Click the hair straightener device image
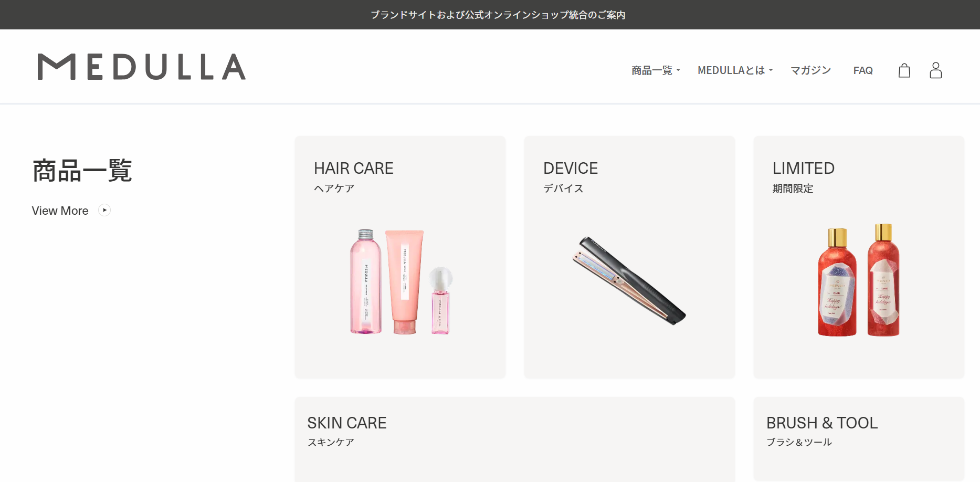The width and height of the screenshot is (980, 482). point(629,281)
